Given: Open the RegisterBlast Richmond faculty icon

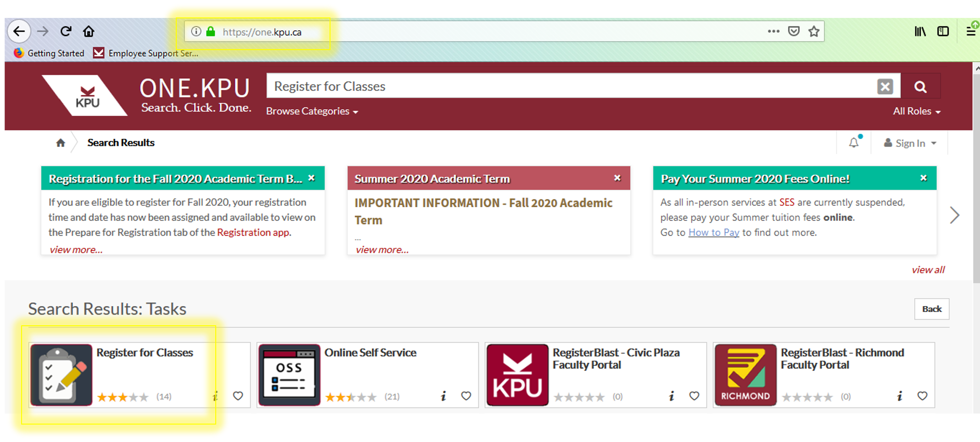Looking at the screenshot, I should click(744, 373).
